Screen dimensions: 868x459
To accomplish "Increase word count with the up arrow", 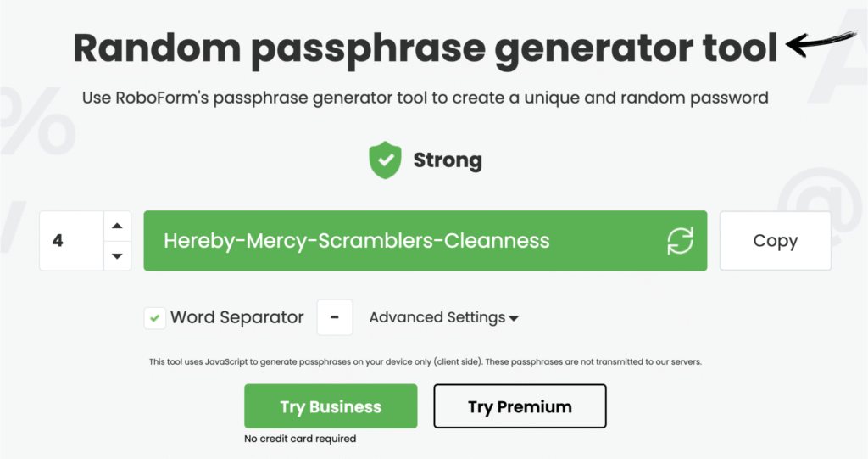I will (x=117, y=226).
